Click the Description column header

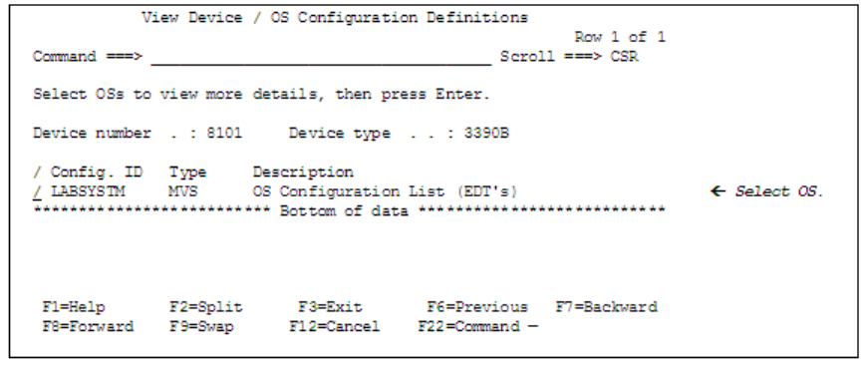click(x=303, y=173)
